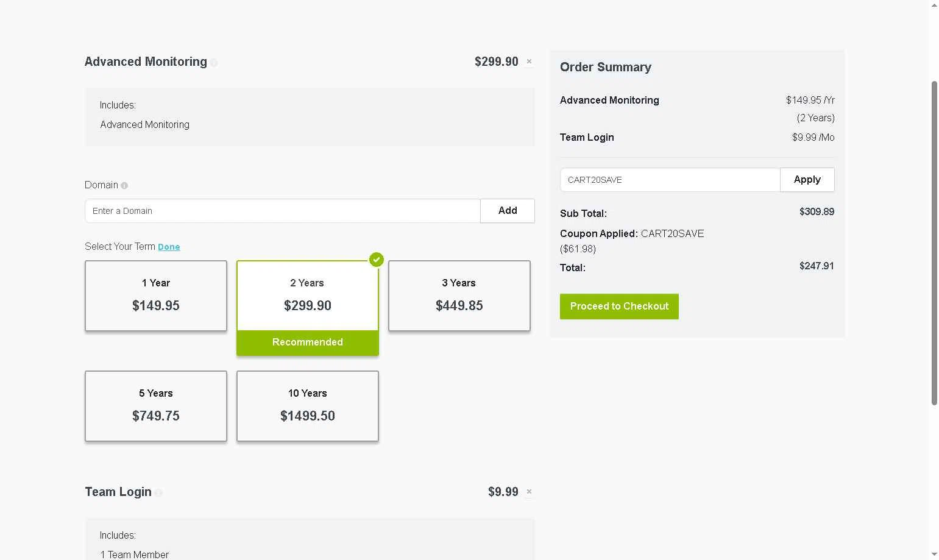Apply the coupon code
The image size is (939, 560).
807,180
